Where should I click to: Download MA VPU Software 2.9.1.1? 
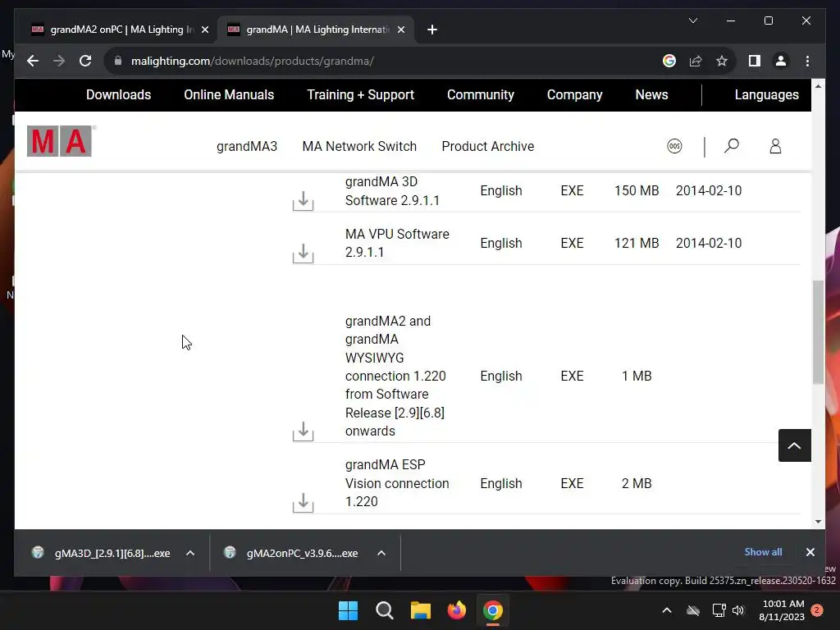point(304,253)
